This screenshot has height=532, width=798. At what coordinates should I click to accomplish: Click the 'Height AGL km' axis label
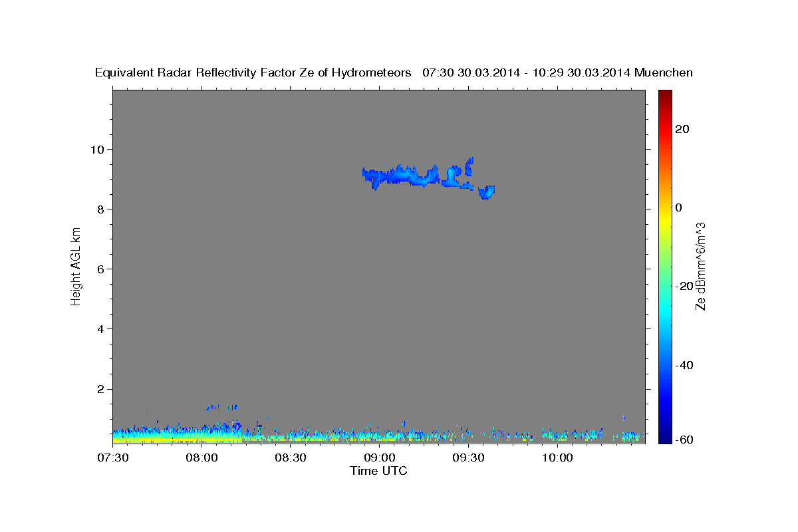coord(76,266)
